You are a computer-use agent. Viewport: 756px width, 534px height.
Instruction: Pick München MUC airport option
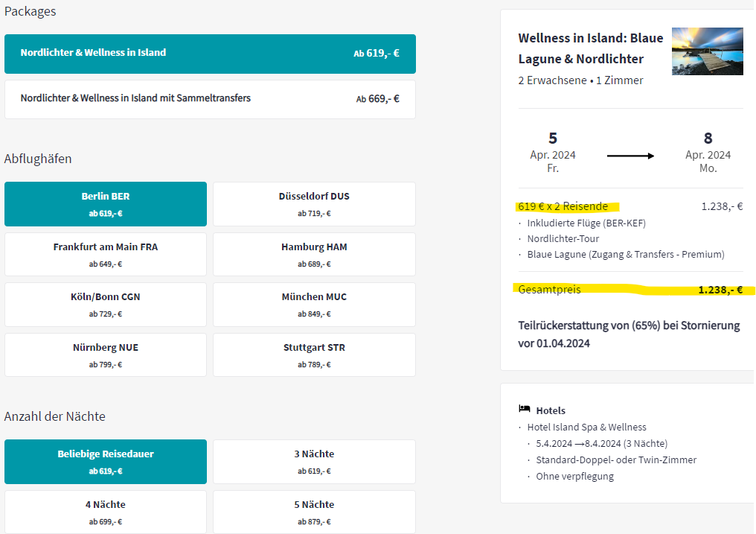314,304
